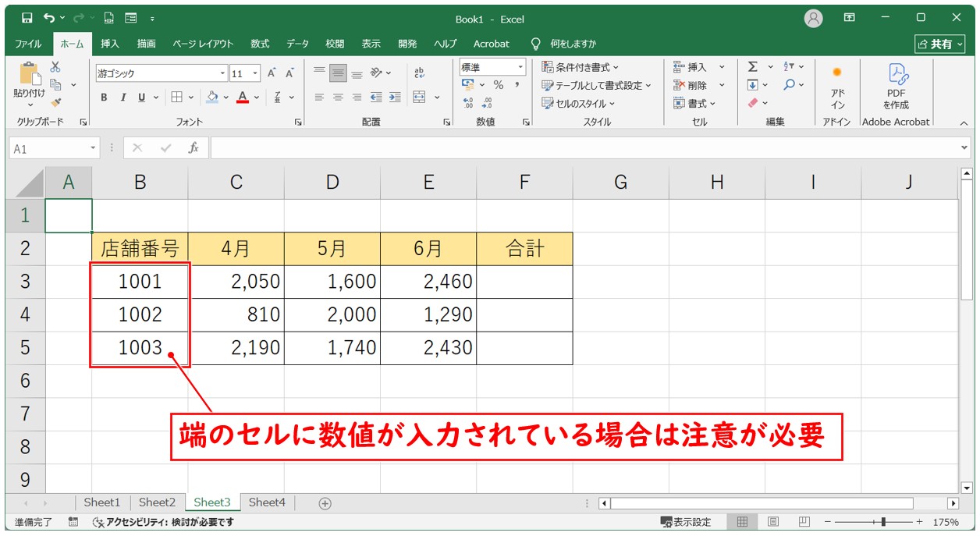This screenshot has height=536, width=980.
Task: Click the 共有 share button
Action: tap(939, 44)
